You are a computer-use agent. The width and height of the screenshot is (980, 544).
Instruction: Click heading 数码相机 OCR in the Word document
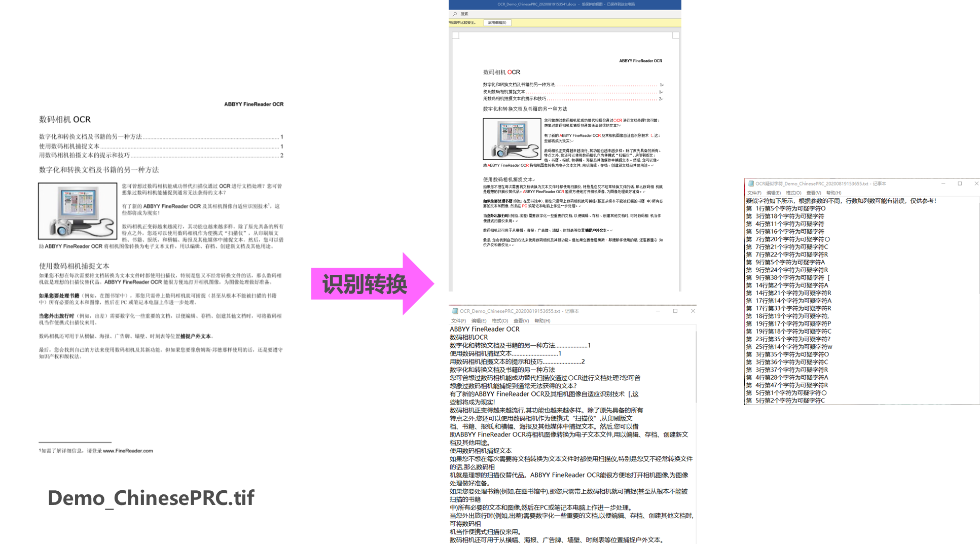[x=501, y=72]
